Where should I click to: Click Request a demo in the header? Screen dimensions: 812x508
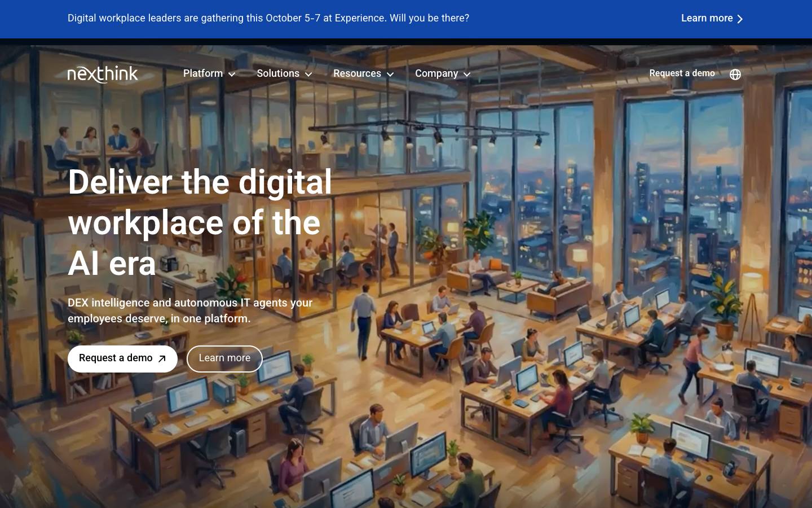click(682, 73)
